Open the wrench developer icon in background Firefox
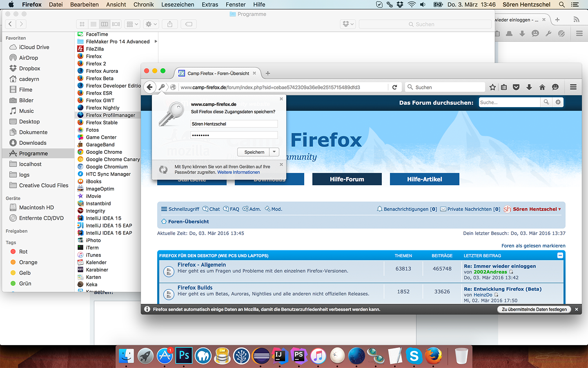This screenshot has height=368, width=588. [548, 34]
